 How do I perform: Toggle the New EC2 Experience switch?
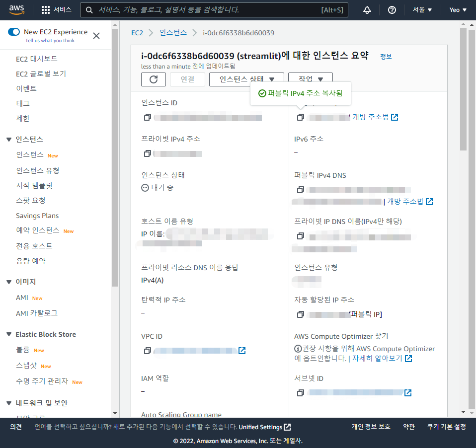coord(13,32)
